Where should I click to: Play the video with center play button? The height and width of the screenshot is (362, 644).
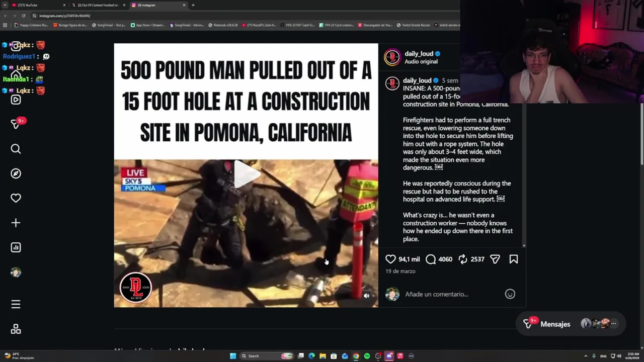246,174
